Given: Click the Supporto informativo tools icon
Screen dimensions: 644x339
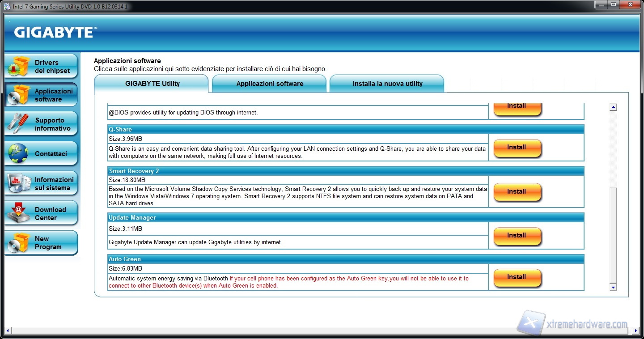Looking at the screenshot, I should (x=19, y=124).
